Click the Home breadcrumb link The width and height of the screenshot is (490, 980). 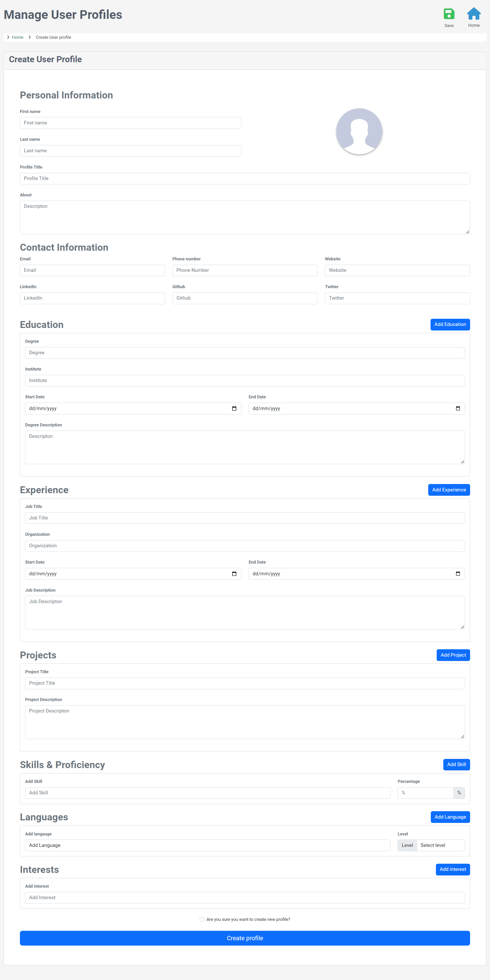18,37
